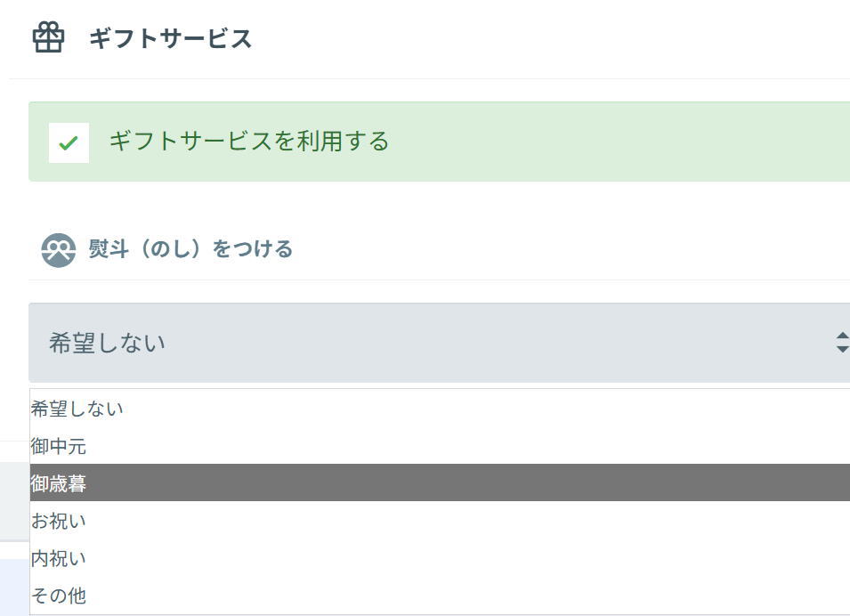This screenshot has height=616, width=850.
Task: Select the highlighted 御歳暮 option
Action: (x=59, y=483)
